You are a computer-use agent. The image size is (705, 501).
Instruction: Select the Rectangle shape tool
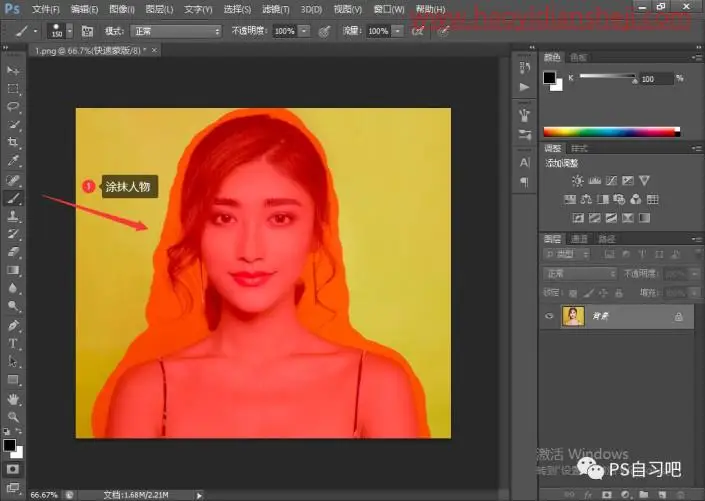click(13, 380)
